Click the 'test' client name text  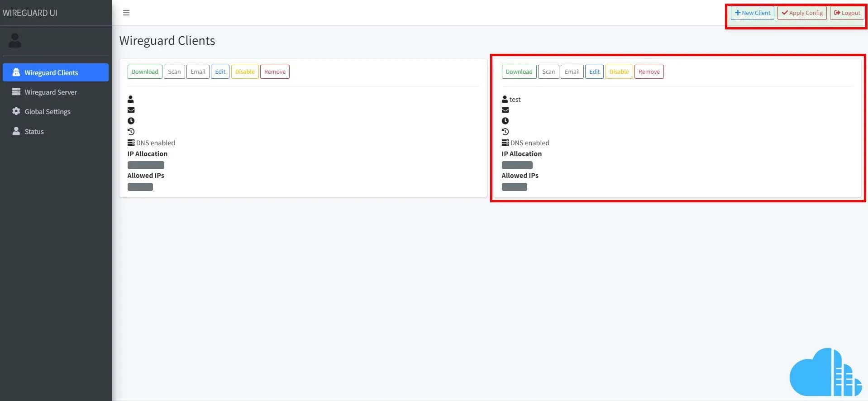click(515, 100)
